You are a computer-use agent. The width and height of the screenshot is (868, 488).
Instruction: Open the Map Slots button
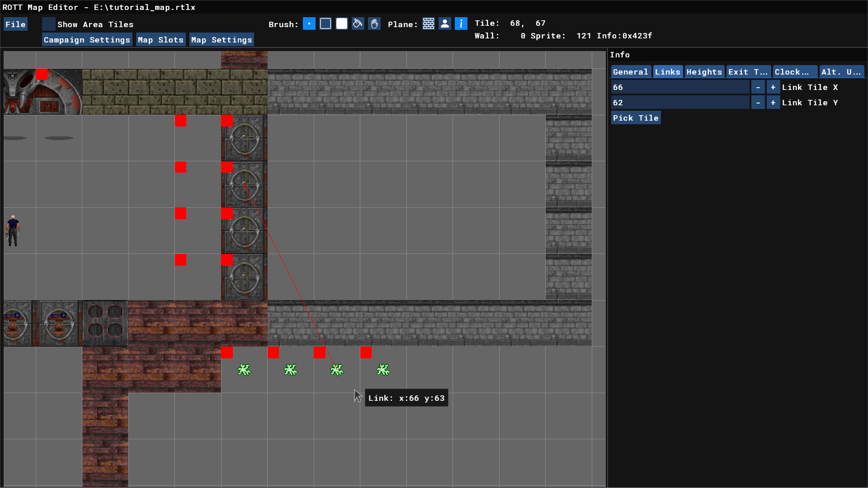click(x=160, y=40)
